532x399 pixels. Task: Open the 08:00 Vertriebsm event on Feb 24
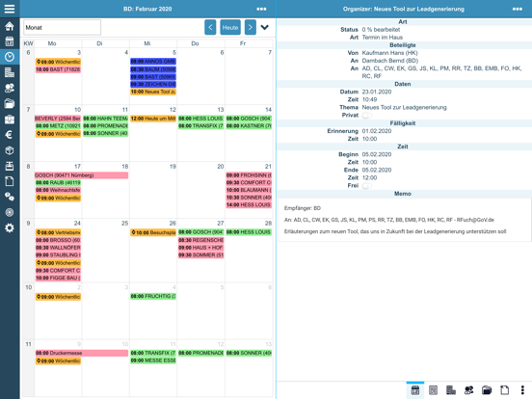click(x=58, y=232)
